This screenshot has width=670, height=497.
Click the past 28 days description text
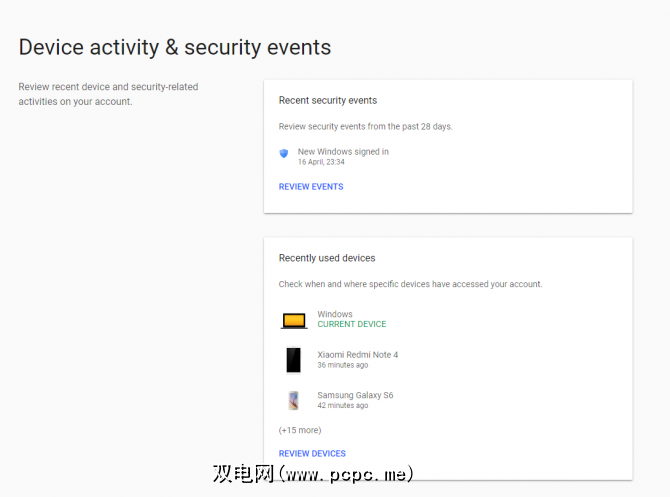[365, 127]
